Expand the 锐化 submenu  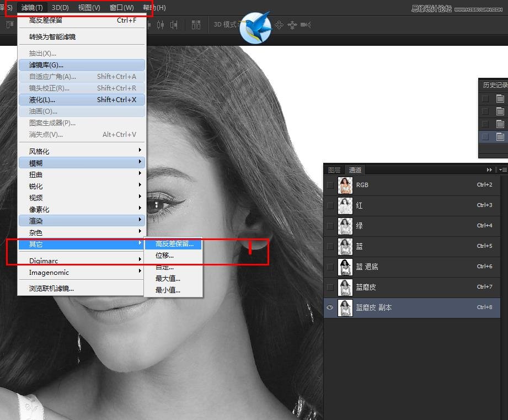click(82, 186)
